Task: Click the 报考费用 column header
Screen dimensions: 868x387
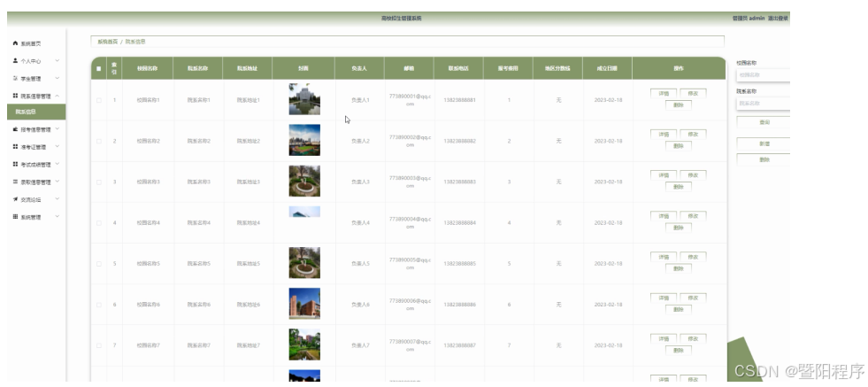Action: click(x=508, y=69)
